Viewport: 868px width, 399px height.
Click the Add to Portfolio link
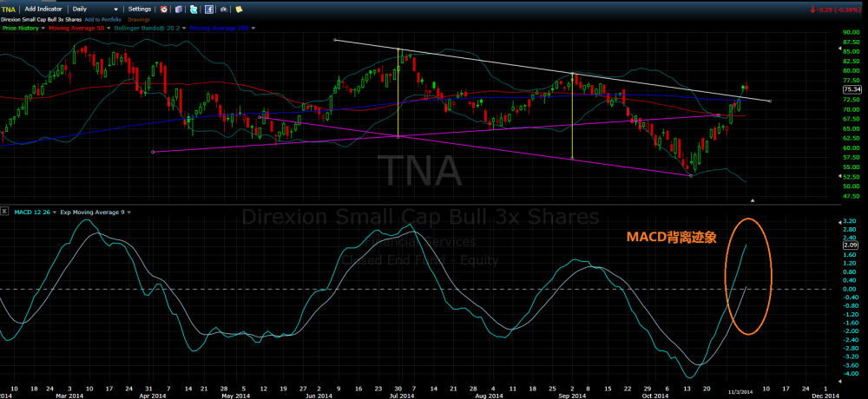tap(103, 19)
